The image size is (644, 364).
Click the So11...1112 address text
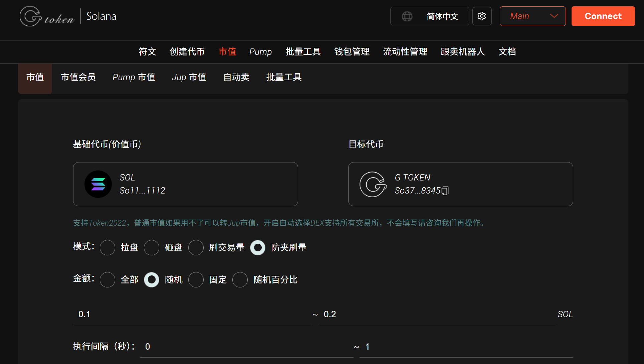point(143,191)
